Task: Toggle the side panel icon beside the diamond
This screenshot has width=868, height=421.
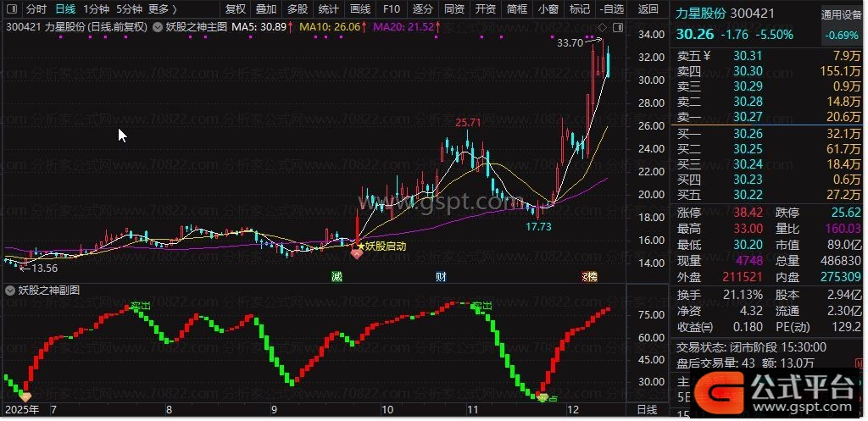Action: (616, 26)
